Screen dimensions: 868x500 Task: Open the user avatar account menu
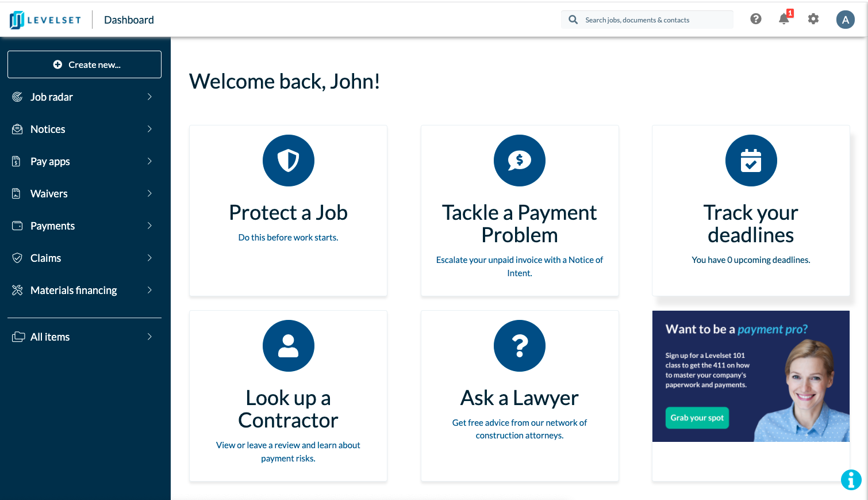(x=845, y=20)
